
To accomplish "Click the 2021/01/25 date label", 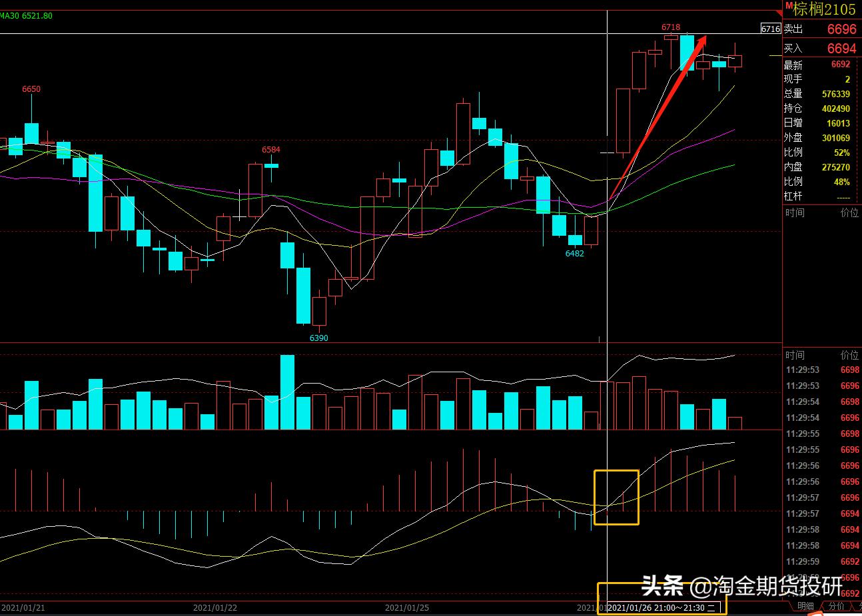I will (x=407, y=607).
